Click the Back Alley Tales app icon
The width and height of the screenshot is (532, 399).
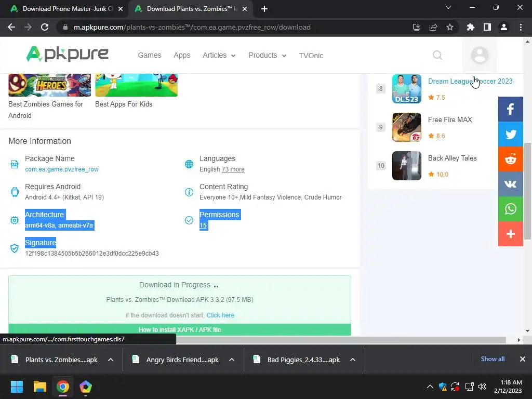pyautogui.click(x=406, y=166)
